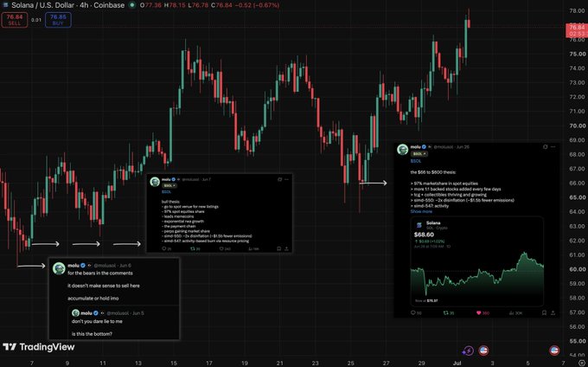Click the Solana symbol logo in the chart header

5,5
